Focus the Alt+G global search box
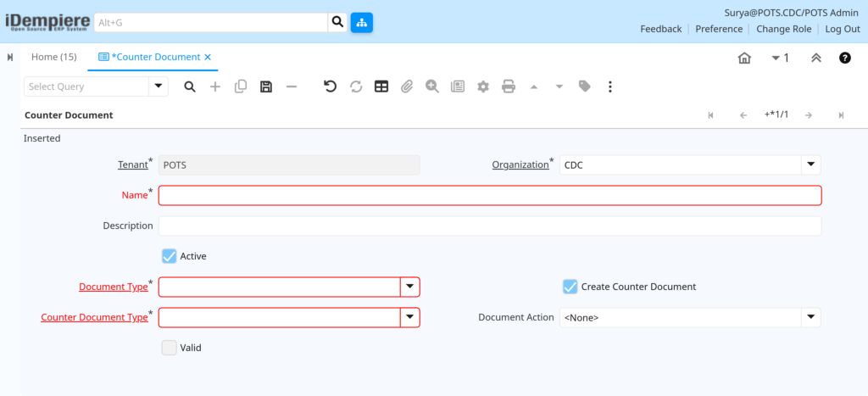This screenshot has height=396, width=868. click(211, 23)
